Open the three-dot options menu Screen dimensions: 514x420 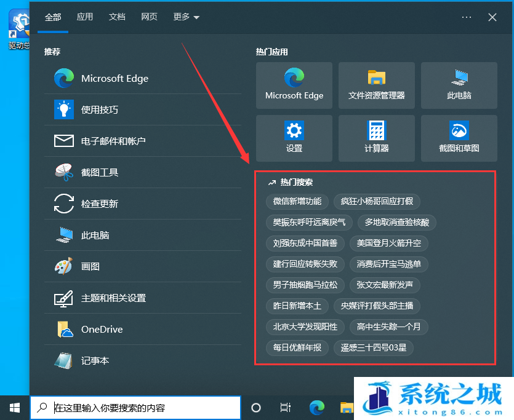tap(467, 17)
